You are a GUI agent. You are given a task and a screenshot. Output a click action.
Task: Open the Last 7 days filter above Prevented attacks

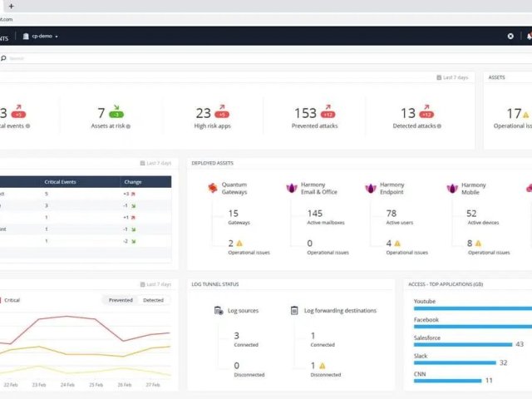[x=453, y=77]
